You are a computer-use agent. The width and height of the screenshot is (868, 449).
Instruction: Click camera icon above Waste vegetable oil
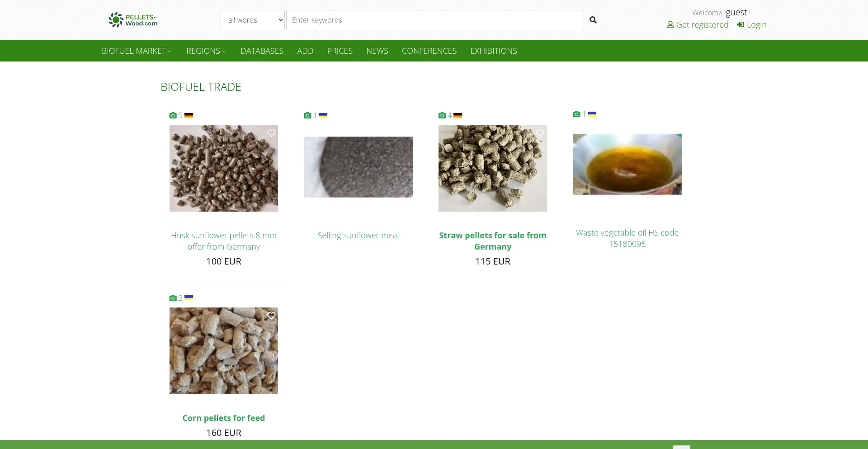(x=576, y=114)
